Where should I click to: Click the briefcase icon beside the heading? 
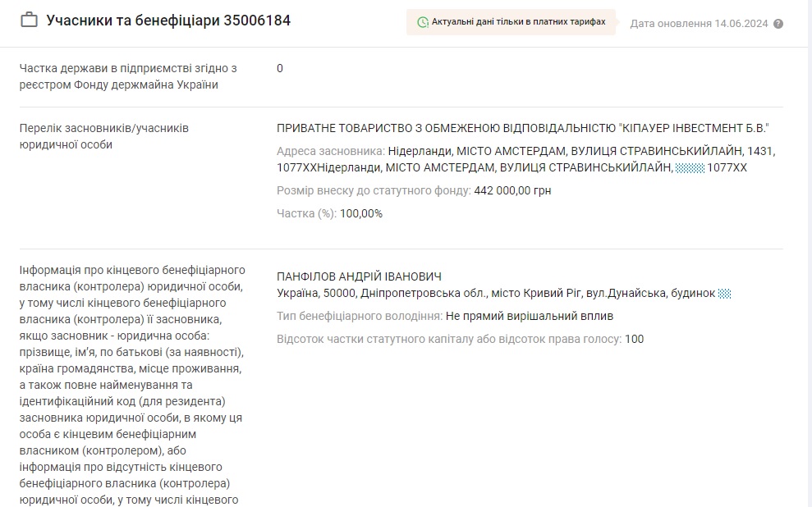coord(30,21)
